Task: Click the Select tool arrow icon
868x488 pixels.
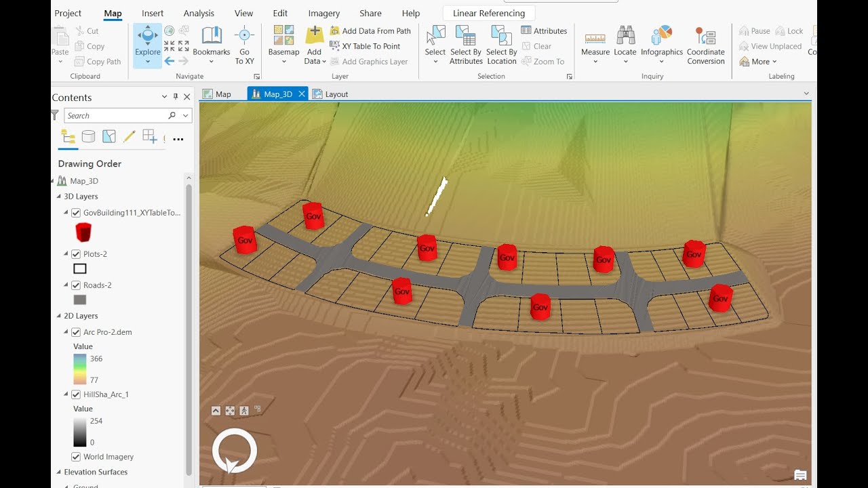Action: click(435, 36)
